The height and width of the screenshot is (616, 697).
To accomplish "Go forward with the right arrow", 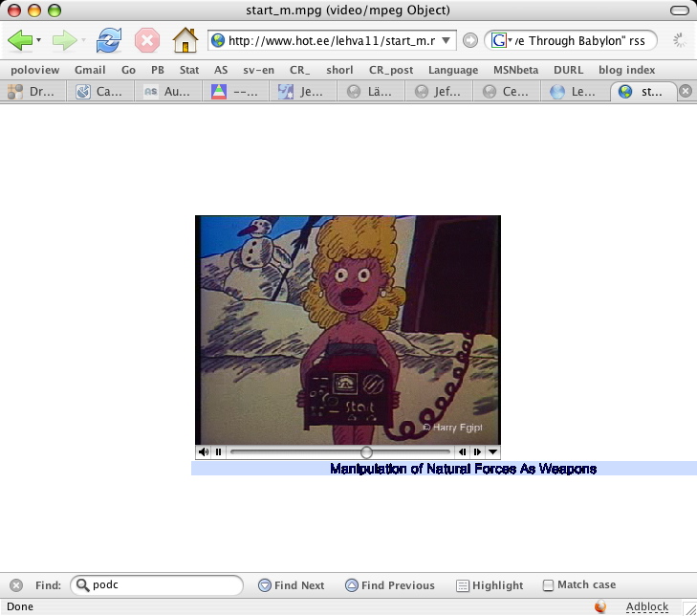I will (x=64, y=40).
